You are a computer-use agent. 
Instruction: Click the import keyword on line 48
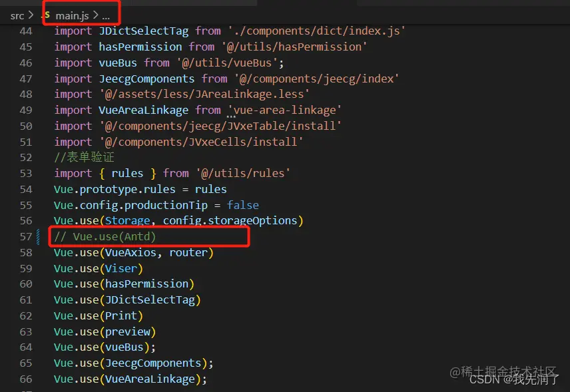pyautogui.click(x=73, y=95)
